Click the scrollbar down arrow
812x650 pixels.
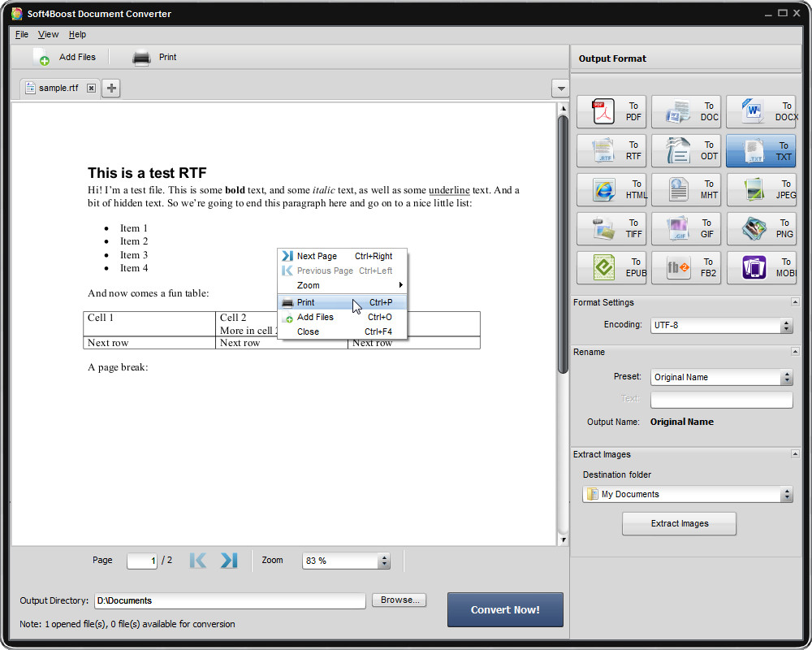coord(563,540)
